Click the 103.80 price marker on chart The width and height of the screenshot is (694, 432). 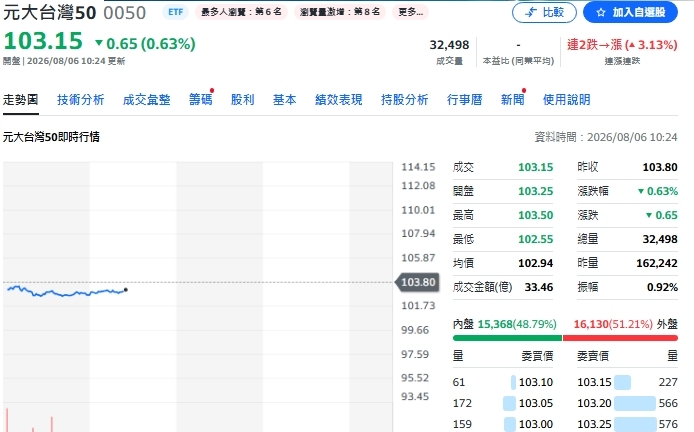coord(417,282)
